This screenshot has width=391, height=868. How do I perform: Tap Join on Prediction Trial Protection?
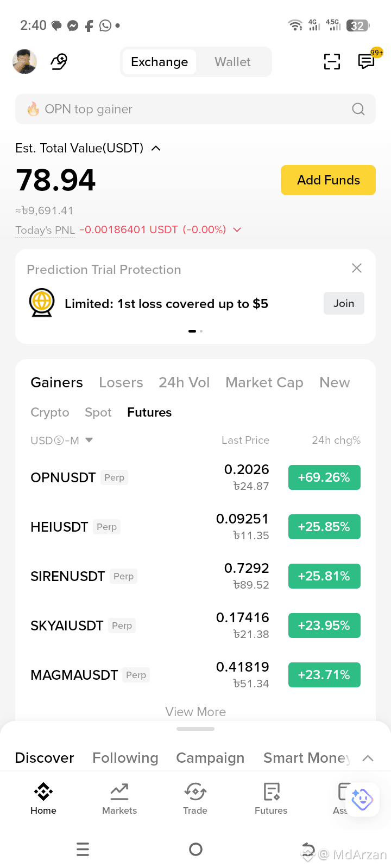344,303
